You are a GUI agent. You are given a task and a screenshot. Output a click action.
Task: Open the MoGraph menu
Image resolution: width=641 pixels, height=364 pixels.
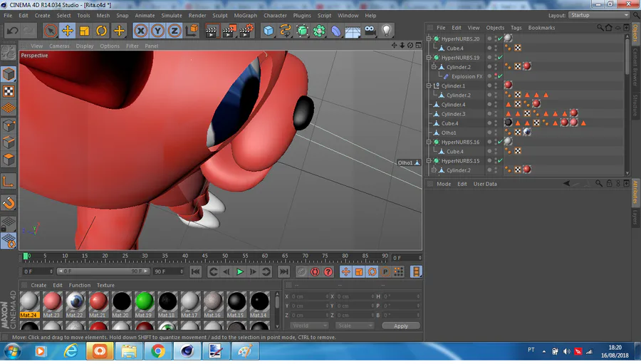tap(245, 15)
